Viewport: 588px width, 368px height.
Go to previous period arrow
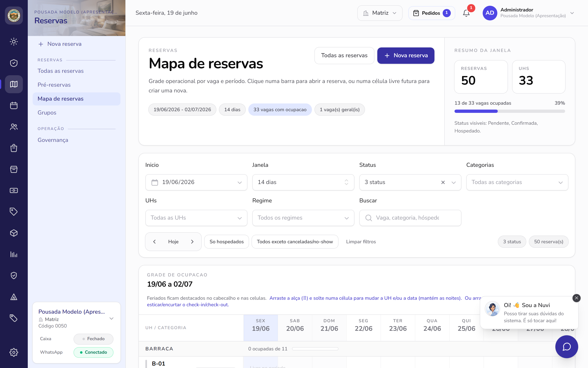tap(155, 242)
